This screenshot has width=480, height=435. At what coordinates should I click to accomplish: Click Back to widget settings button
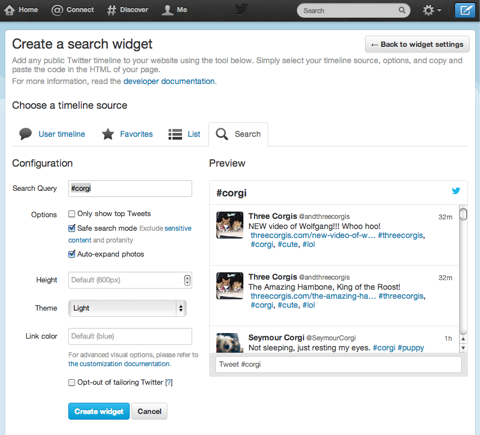pyautogui.click(x=417, y=44)
